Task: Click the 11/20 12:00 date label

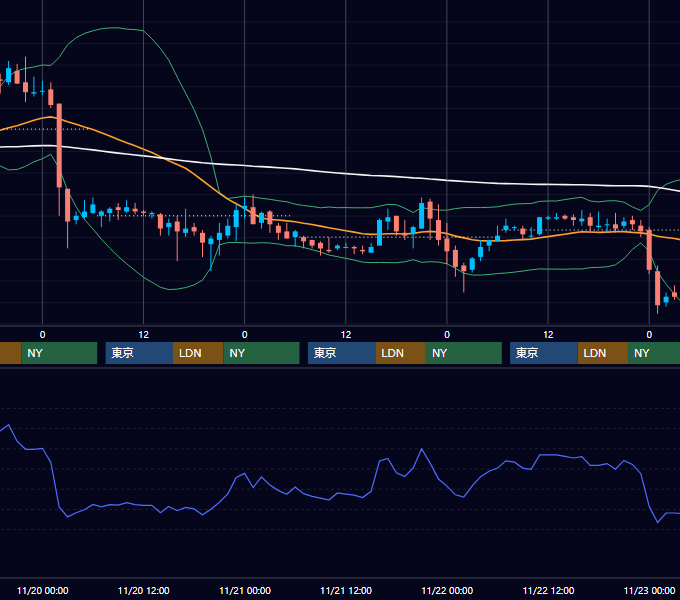Action: point(144,590)
